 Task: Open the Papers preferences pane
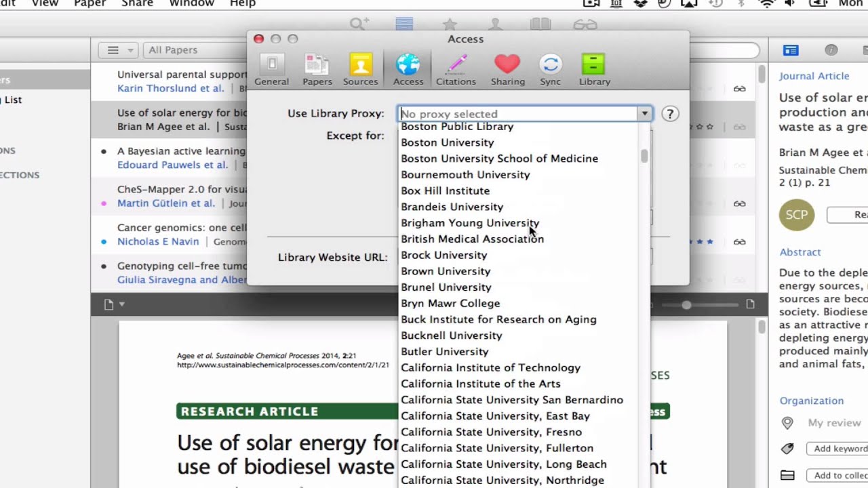[317, 70]
